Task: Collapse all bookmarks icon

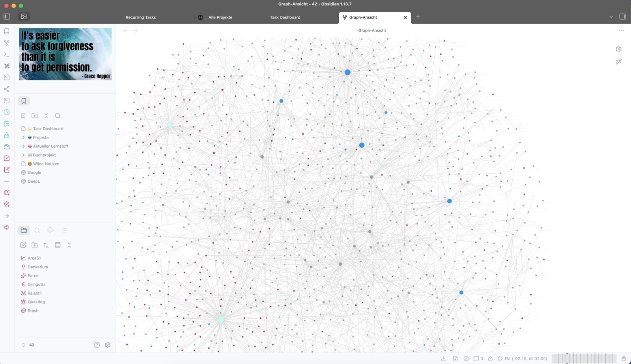Action: click(x=46, y=115)
